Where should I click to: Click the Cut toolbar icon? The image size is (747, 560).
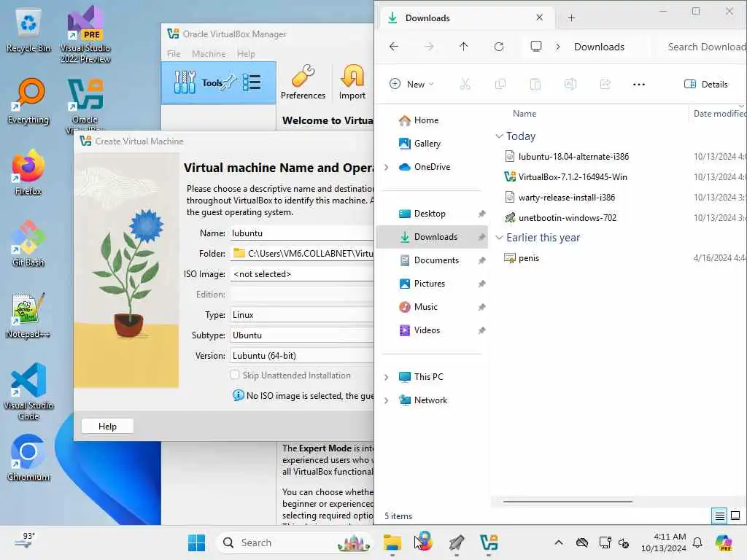465,85
